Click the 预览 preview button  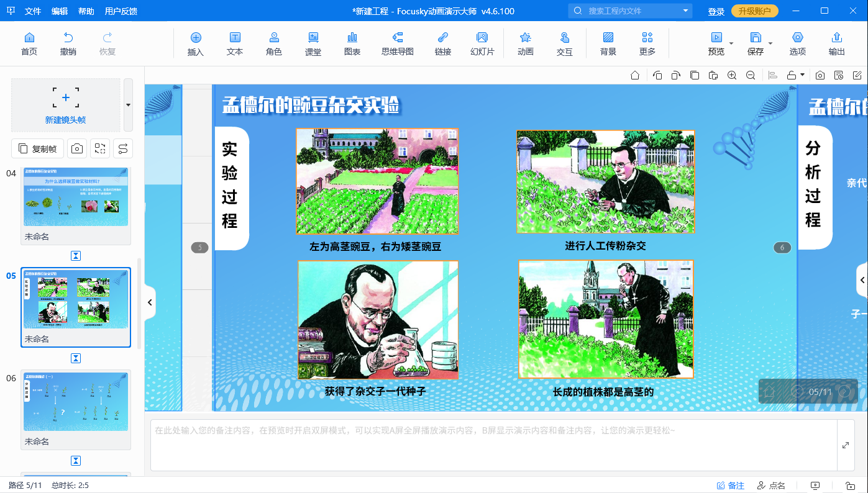click(716, 44)
